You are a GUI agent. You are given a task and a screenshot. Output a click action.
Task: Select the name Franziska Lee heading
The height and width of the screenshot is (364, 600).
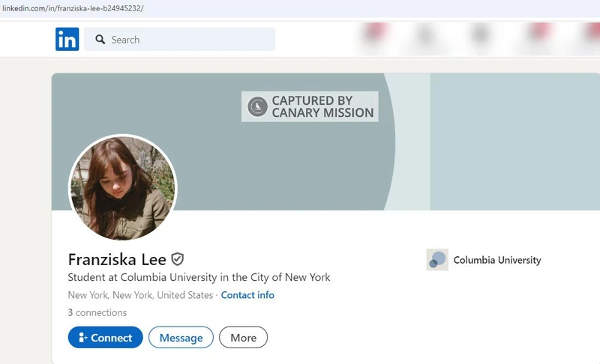[x=117, y=260]
